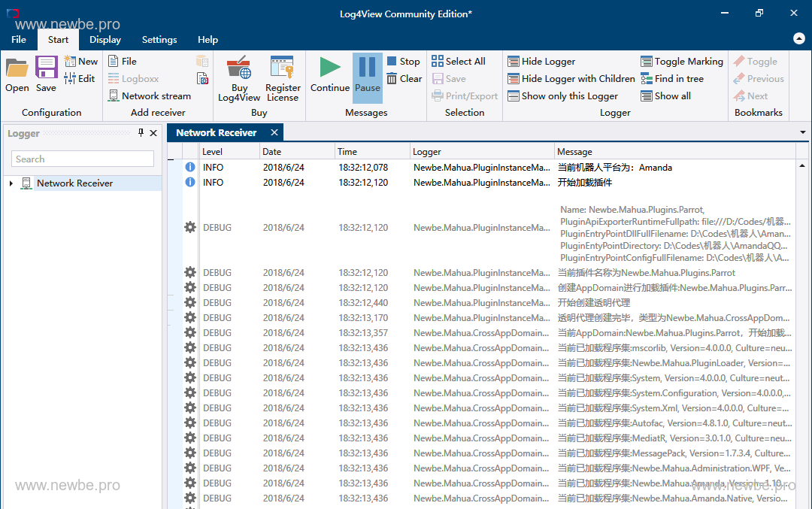Collapse the ribbon with the arrow button

pos(798,39)
